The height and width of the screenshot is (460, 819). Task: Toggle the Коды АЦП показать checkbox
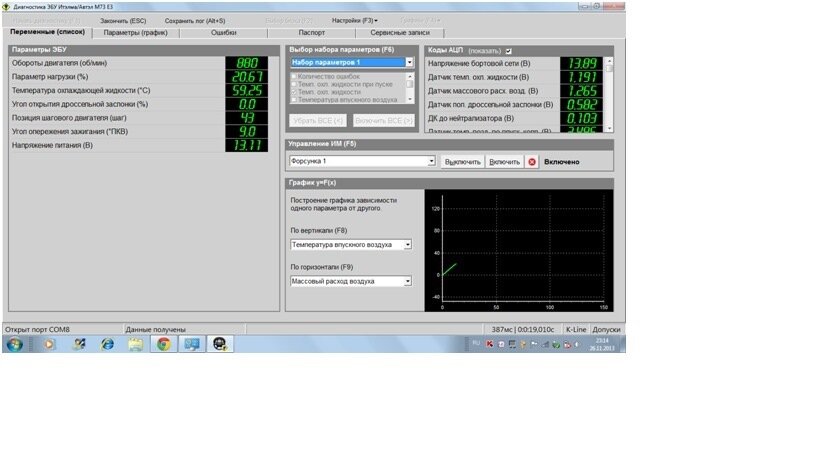509,51
